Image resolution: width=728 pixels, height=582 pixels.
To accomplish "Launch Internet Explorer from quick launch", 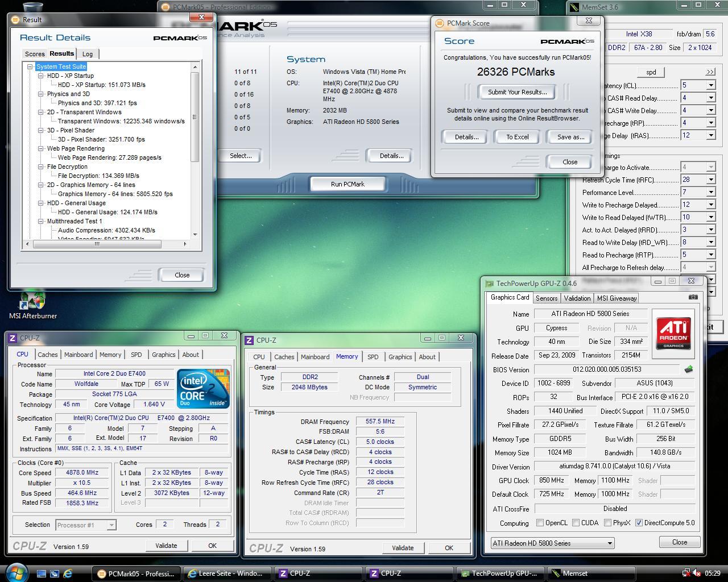I will (x=68, y=573).
